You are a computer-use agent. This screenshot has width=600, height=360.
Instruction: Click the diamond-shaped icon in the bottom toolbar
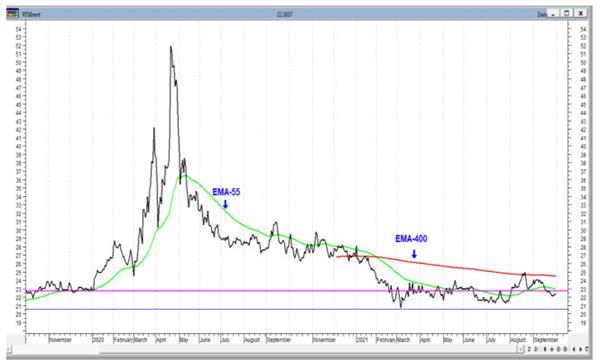pos(552,349)
